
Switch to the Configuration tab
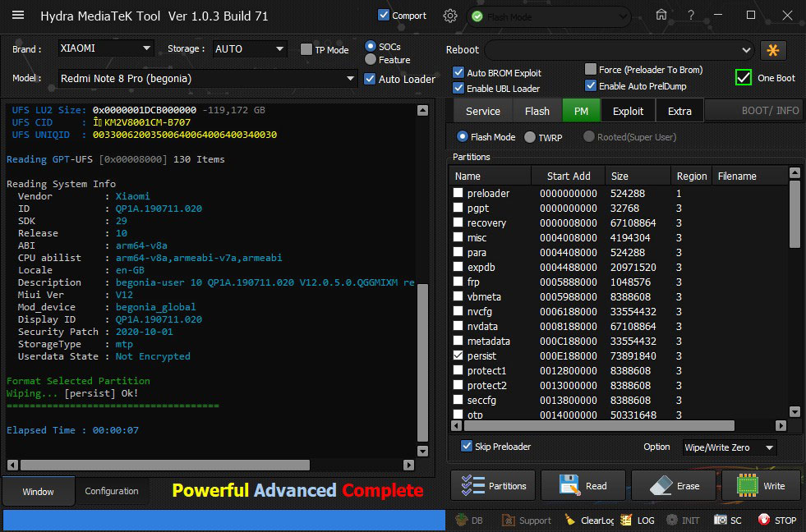point(112,491)
